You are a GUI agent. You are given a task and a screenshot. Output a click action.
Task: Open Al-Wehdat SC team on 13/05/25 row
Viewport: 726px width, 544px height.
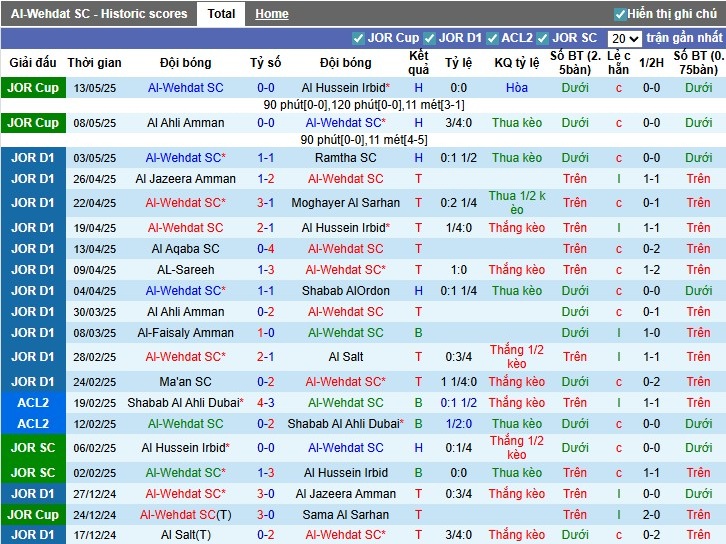click(x=186, y=88)
